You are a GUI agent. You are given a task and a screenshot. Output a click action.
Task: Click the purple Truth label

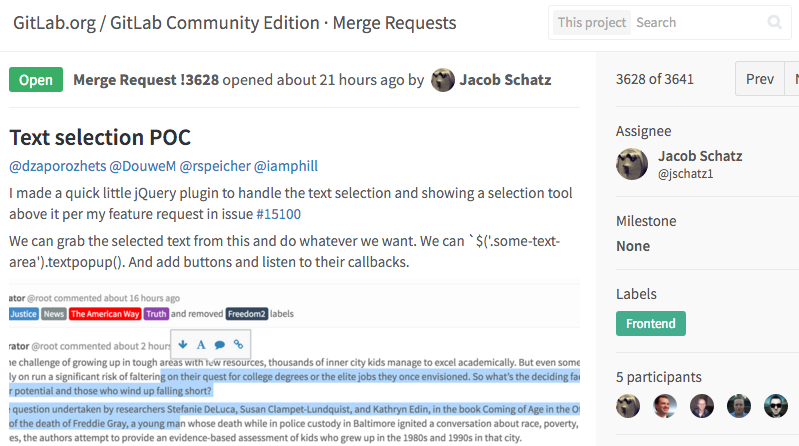click(156, 314)
